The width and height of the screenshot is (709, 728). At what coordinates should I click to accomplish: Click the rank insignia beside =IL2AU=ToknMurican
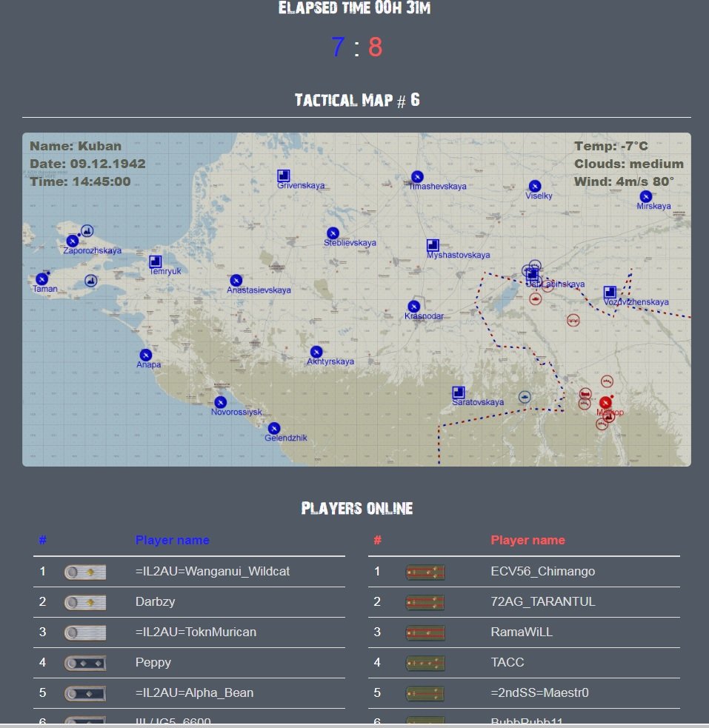(x=85, y=632)
